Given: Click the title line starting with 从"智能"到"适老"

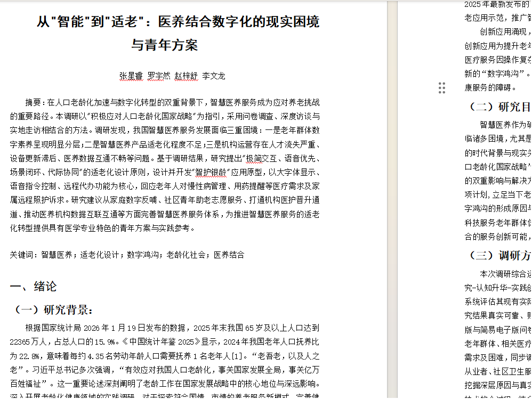Looking at the screenshot, I should (178, 22).
